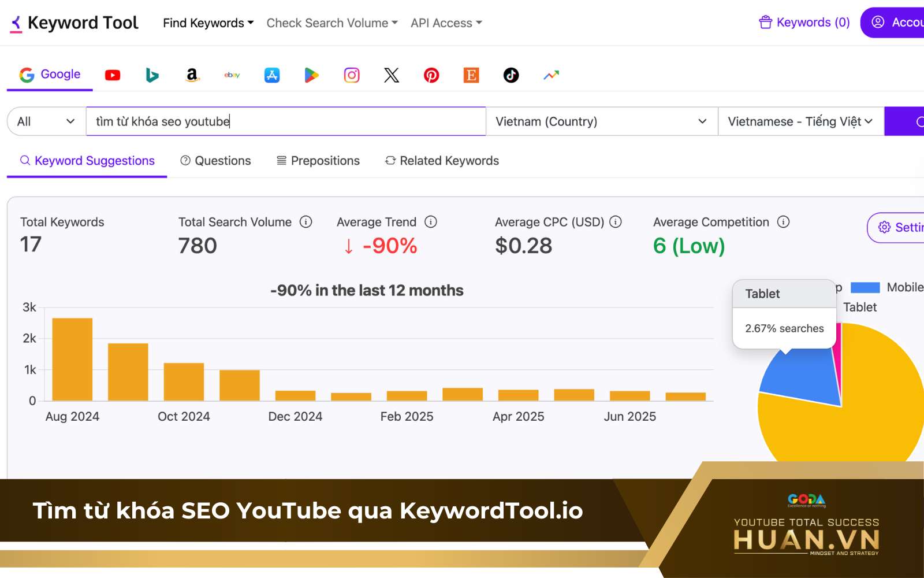924x578 pixels.
Task: Select the Google Play Store icon
Action: (x=312, y=75)
